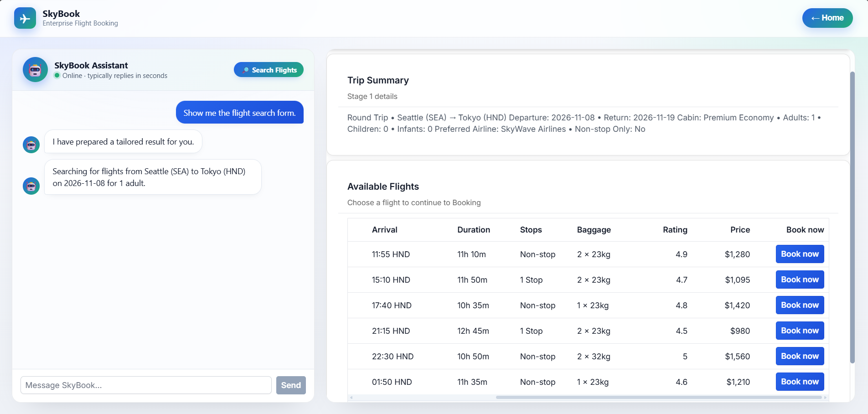Book the flight arriving 11:55 HND
This screenshot has width=868, height=414.
[800, 254]
